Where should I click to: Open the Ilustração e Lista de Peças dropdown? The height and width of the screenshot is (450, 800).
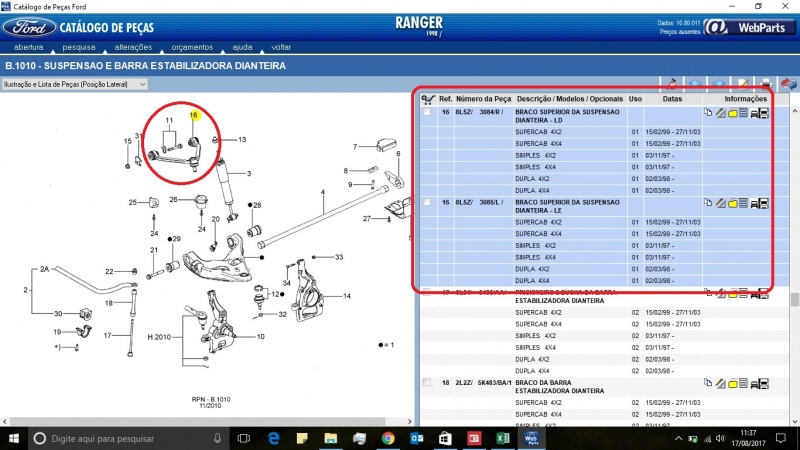click(74, 84)
